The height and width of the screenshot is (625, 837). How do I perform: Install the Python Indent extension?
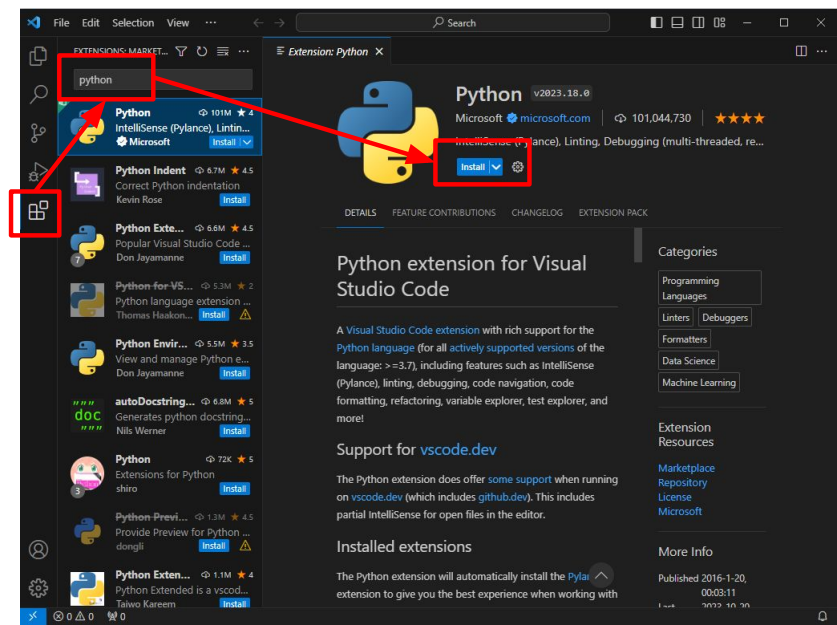coord(234,200)
